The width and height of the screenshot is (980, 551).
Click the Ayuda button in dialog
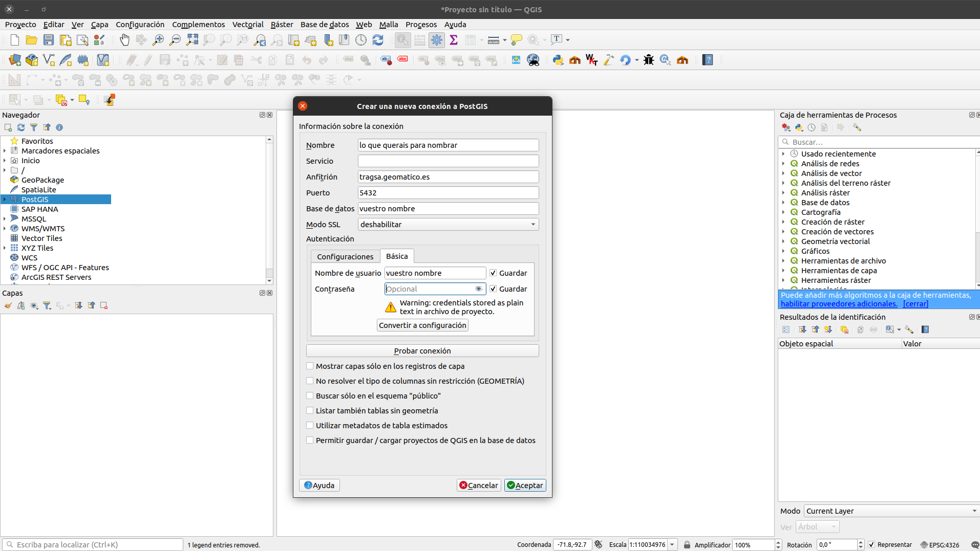(319, 486)
